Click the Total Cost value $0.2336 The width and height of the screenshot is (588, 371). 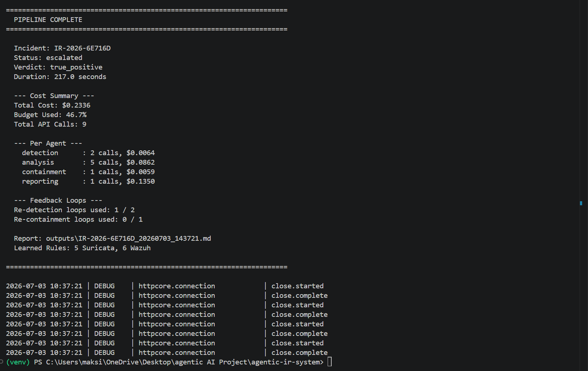click(76, 105)
